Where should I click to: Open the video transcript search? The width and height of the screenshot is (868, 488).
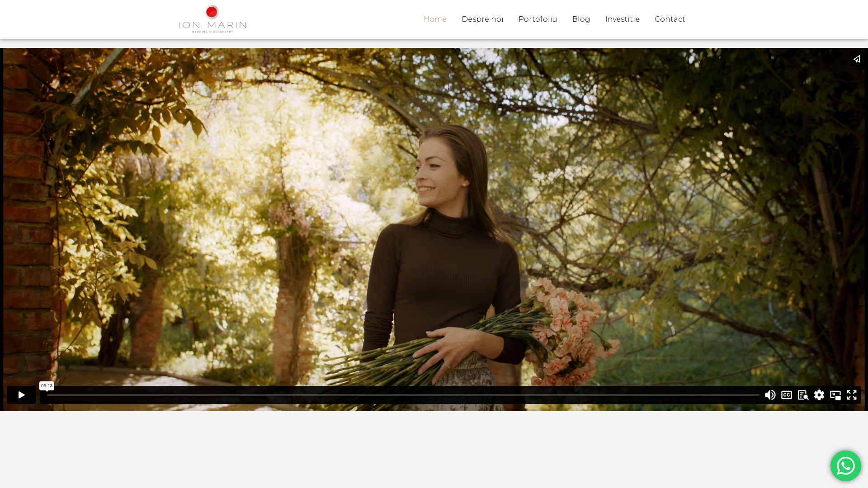803,395
